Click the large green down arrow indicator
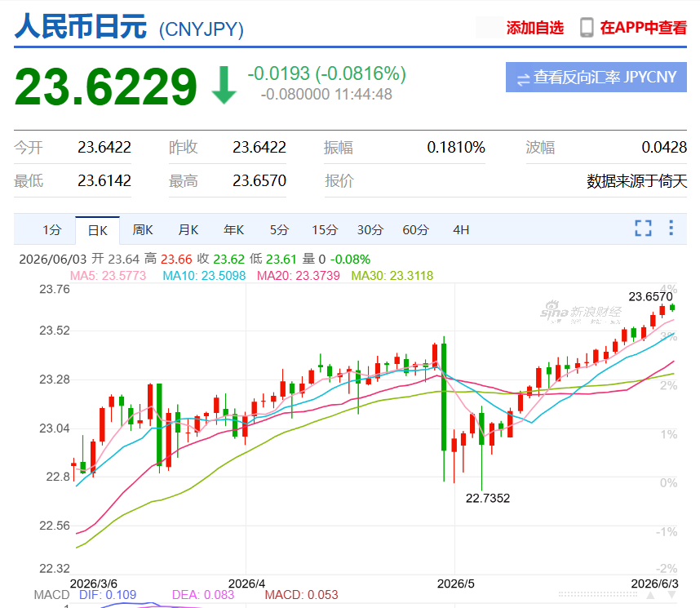 click(224, 85)
